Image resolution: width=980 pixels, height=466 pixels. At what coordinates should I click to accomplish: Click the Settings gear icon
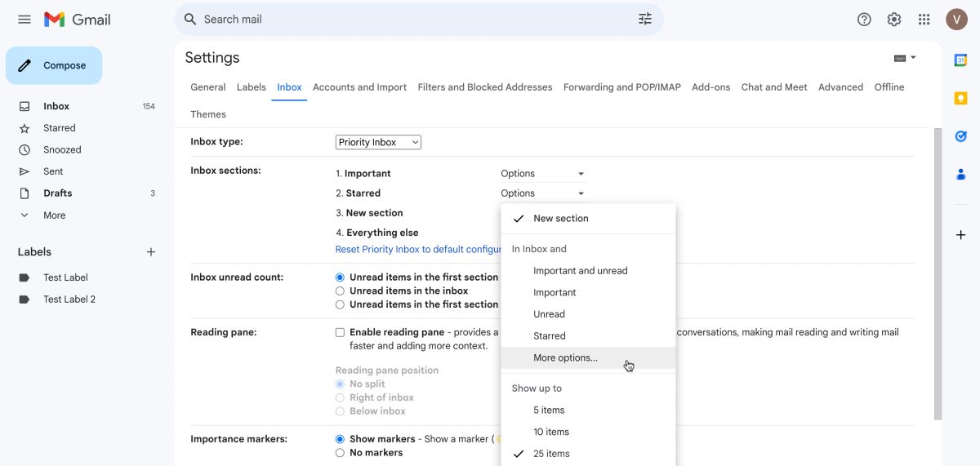[x=894, y=20]
